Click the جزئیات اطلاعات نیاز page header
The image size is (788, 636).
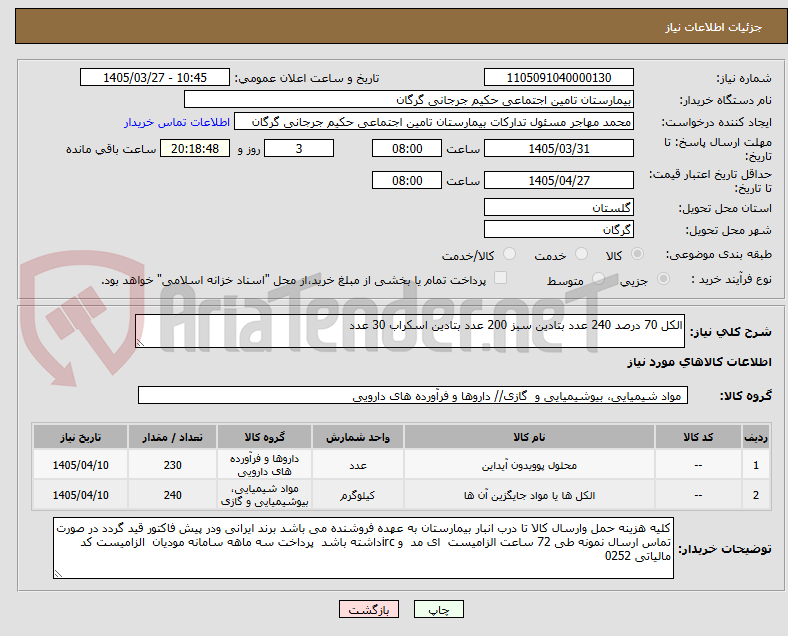coord(713,27)
